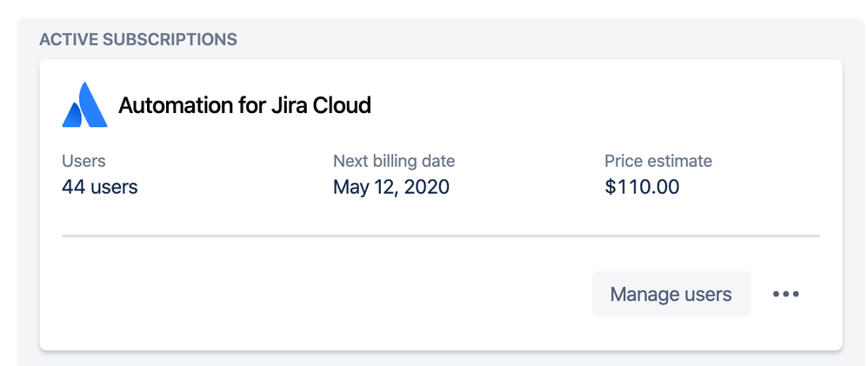Viewport: 868px width, 366px height.
Task: Click the word Cloud in the subscription title
Action: pos(342,105)
